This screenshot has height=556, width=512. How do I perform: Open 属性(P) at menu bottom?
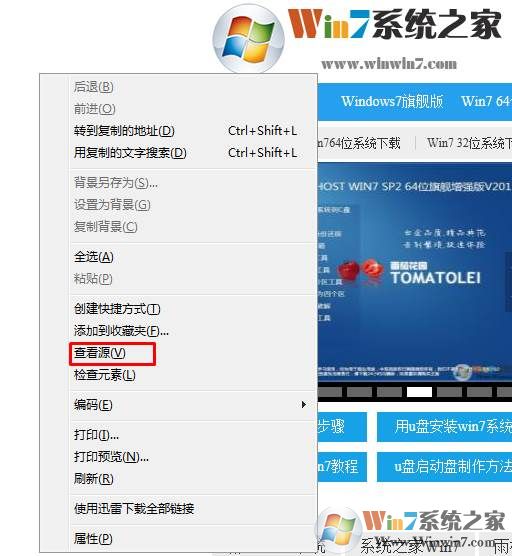[x=93, y=539]
